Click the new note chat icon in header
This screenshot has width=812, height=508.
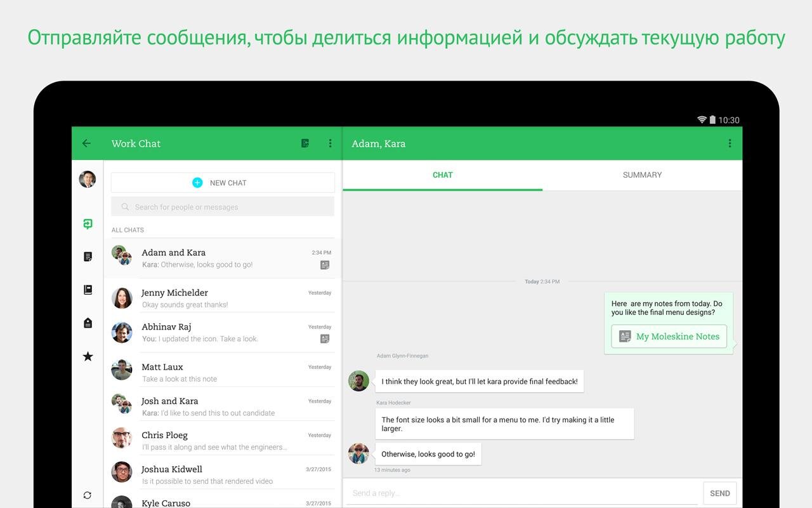click(x=305, y=144)
